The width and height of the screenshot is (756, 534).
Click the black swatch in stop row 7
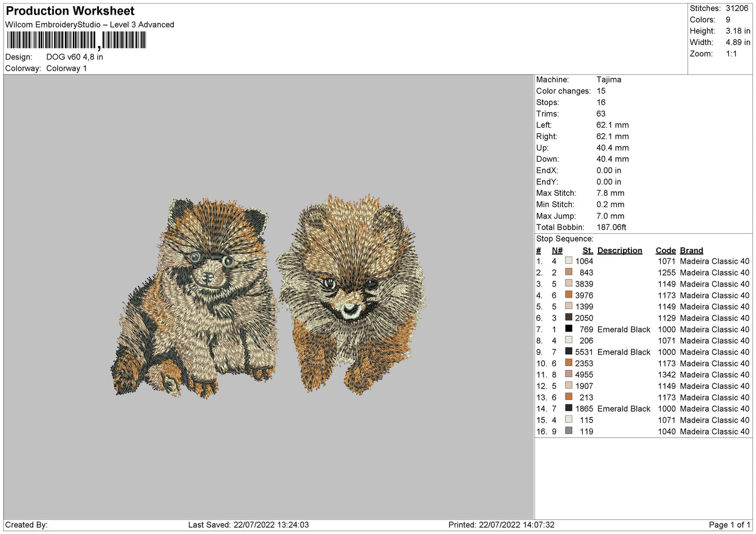tap(568, 328)
